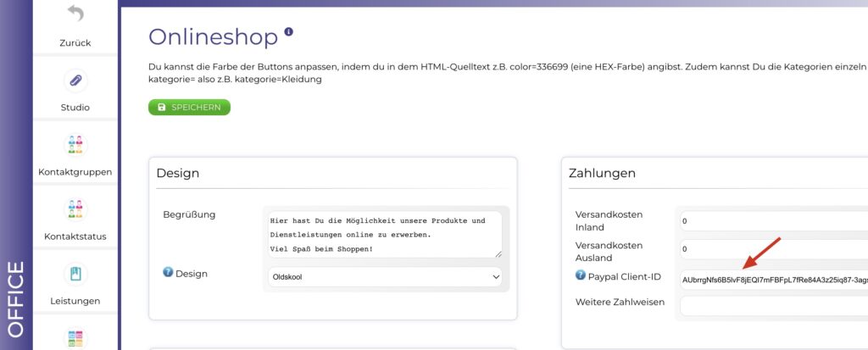This screenshot has width=868, height=350.
Task: Save settings with the green Speichern button
Action: 189,107
